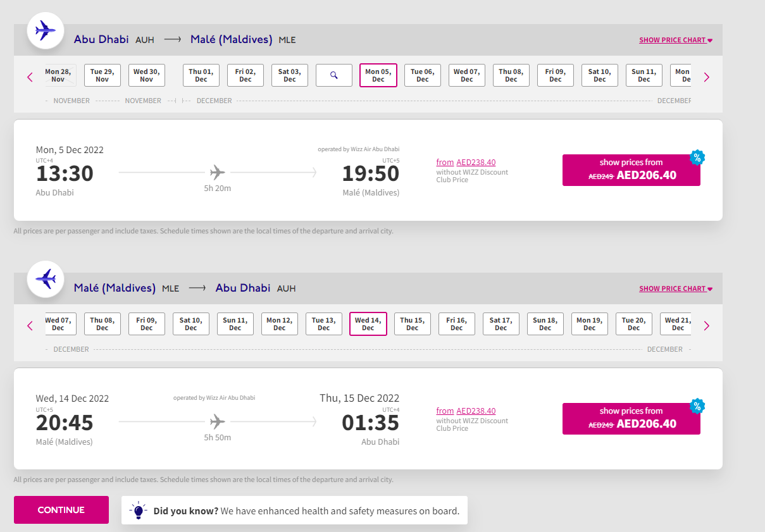
Task: Expand return flight SHOW PRICE CHART
Action: coord(676,288)
